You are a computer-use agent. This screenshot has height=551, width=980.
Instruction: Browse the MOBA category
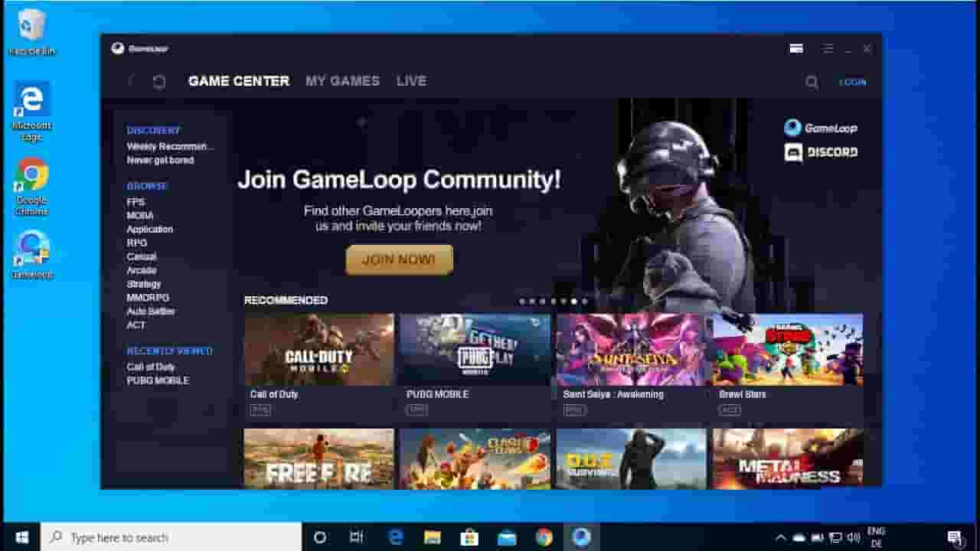pos(140,216)
